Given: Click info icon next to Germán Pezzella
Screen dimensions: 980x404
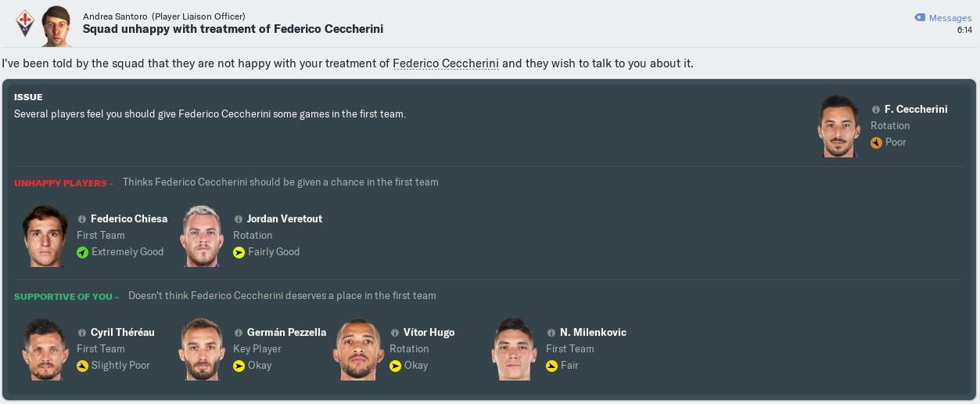Looking at the screenshot, I should 239,333.
